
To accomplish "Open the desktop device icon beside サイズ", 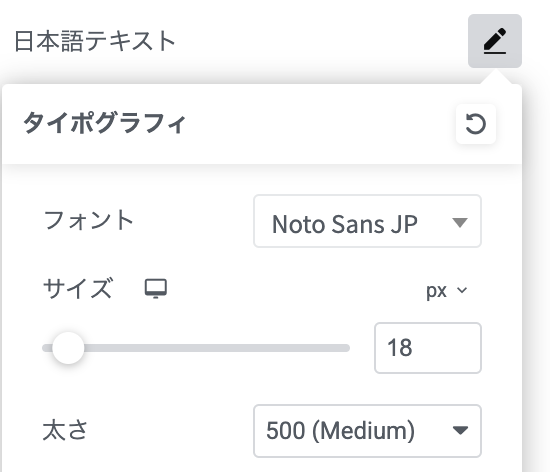I will pyautogui.click(x=156, y=289).
